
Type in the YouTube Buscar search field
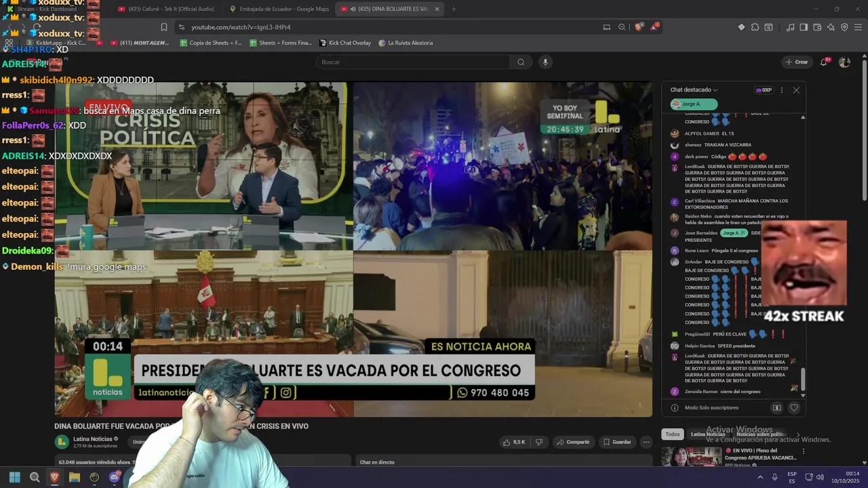pos(414,62)
